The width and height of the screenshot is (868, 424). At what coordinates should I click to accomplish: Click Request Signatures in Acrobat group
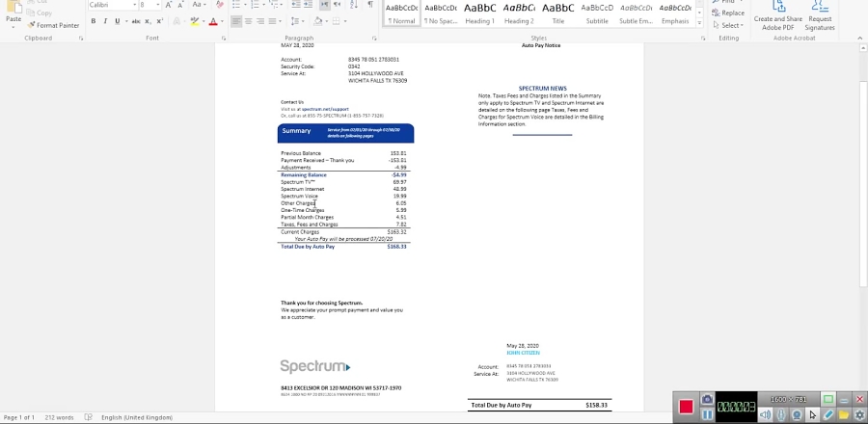(820, 15)
